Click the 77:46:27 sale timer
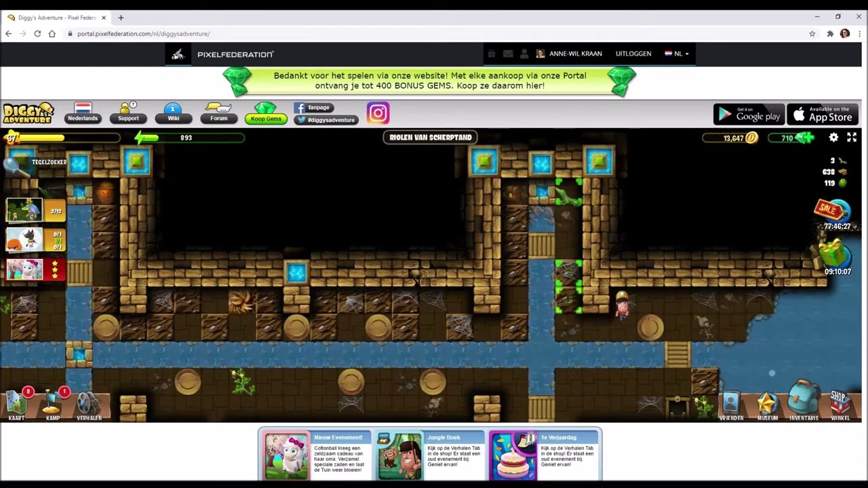The image size is (868, 488). click(x=837, y=226)
